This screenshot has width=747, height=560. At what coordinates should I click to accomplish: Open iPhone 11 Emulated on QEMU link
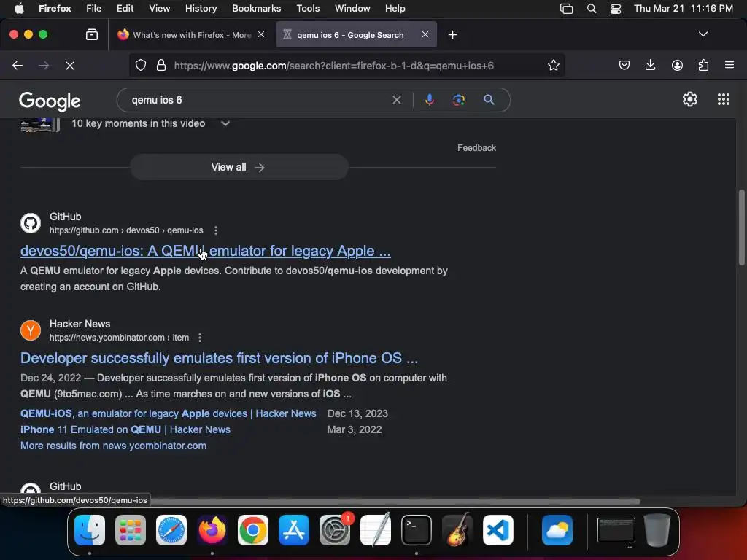[125, 429]
